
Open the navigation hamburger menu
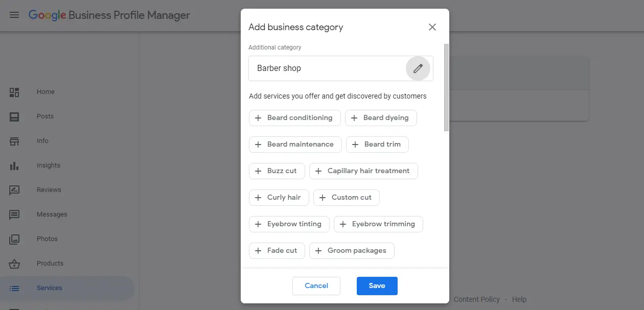coord(14,15)
